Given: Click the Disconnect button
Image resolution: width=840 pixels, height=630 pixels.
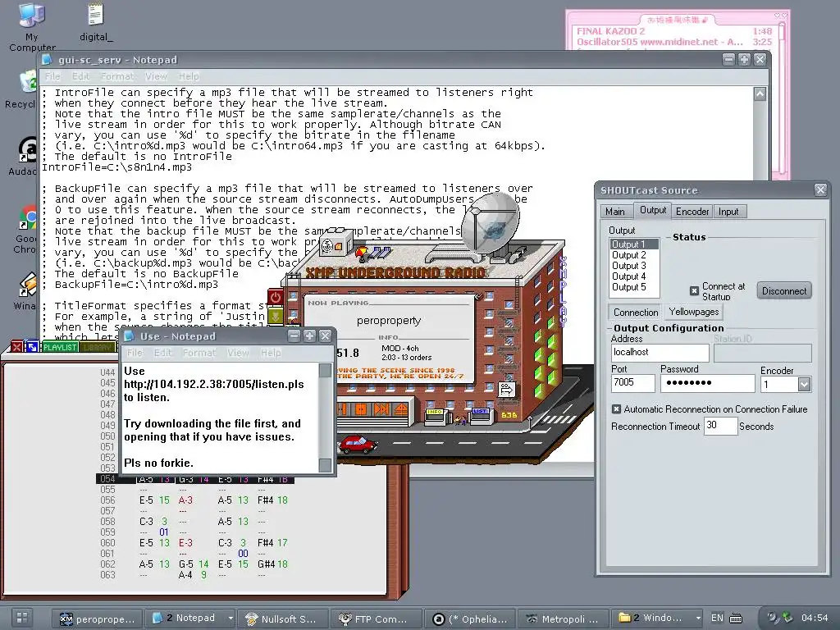Looking at the screenshot, I should coord(784,291).
